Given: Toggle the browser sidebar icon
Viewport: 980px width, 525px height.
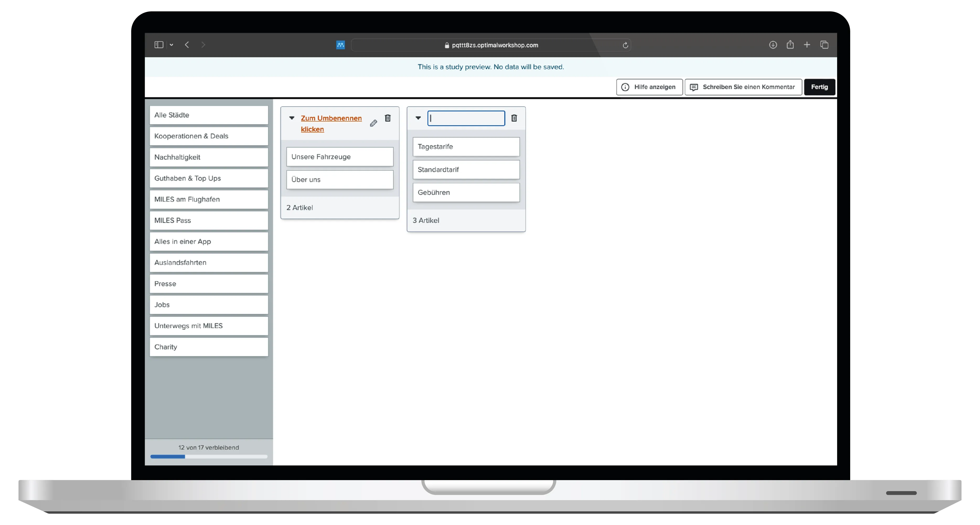Looking at the screenshot, I should click(x=159, y=45).
